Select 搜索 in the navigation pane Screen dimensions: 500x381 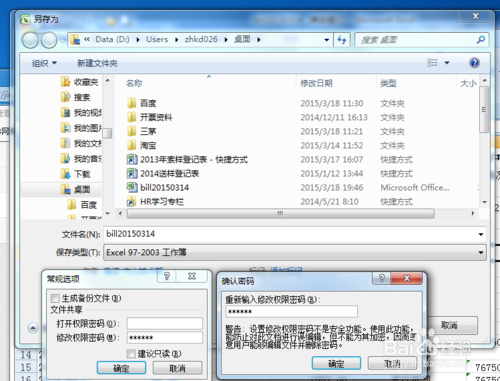76,97
